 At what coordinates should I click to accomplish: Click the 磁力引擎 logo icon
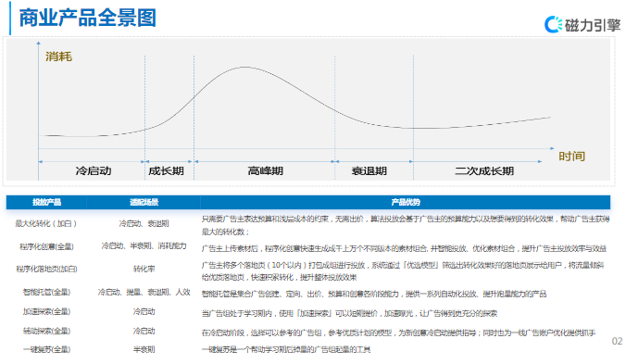(553, 25)
